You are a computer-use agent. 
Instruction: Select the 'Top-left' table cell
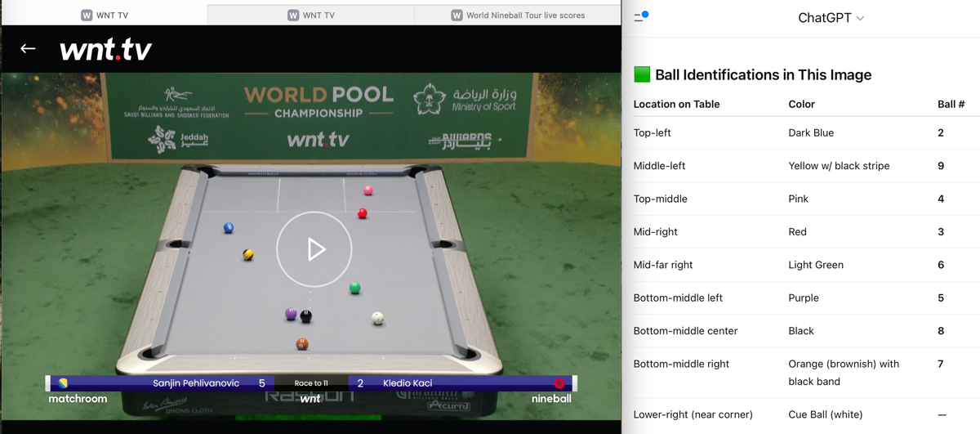652,132
